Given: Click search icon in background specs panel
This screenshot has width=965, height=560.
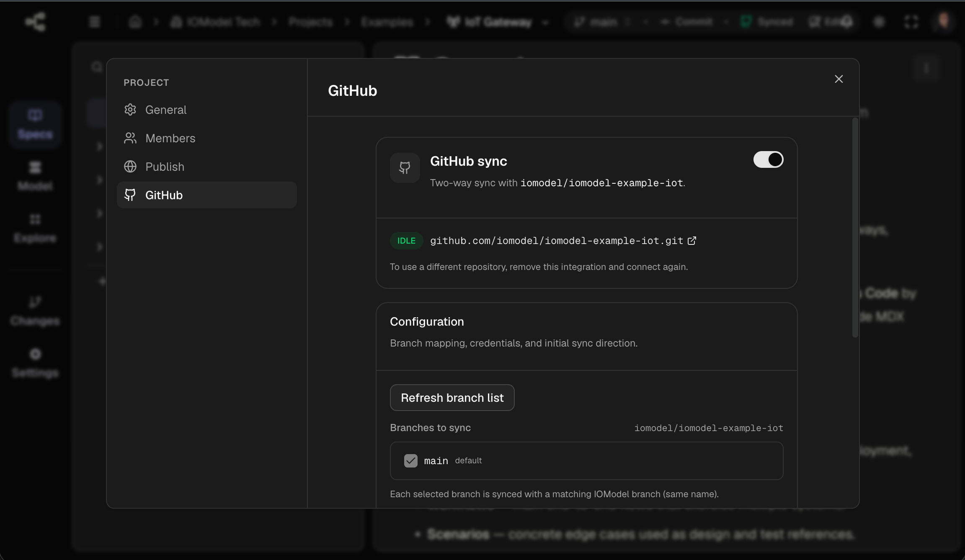Looking at the screenshot, I should (97, 67).
